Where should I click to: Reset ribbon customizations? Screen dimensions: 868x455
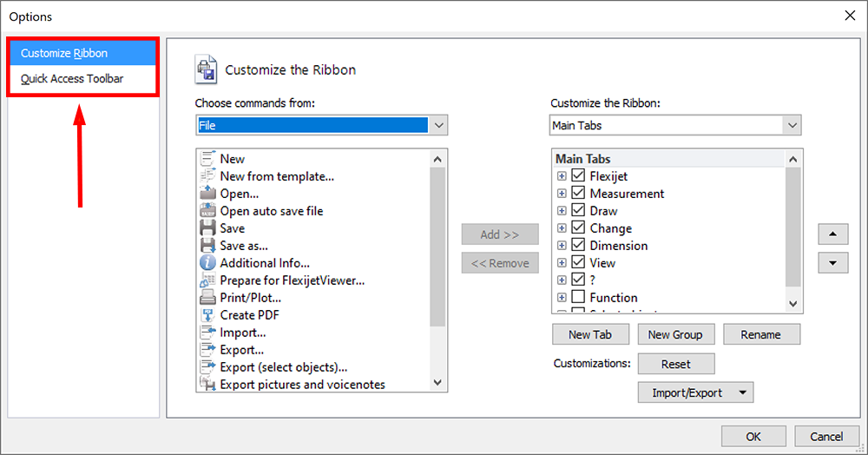tap(676, 364)
